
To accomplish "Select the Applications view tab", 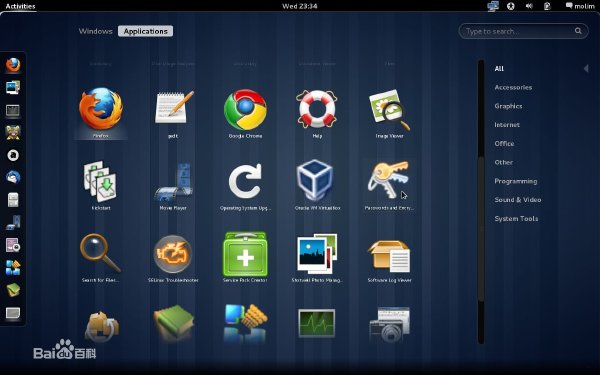I will pos(145,31).
